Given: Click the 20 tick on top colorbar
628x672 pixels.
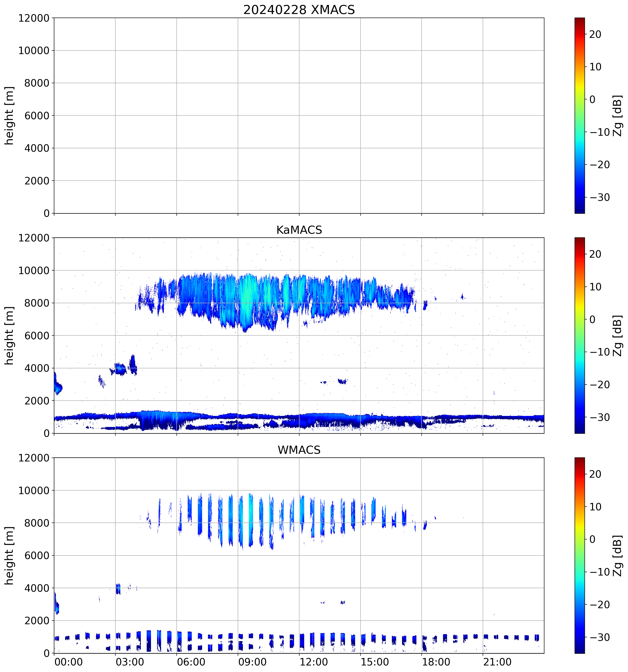Looking at the screenshot, I should click(595, 34).
